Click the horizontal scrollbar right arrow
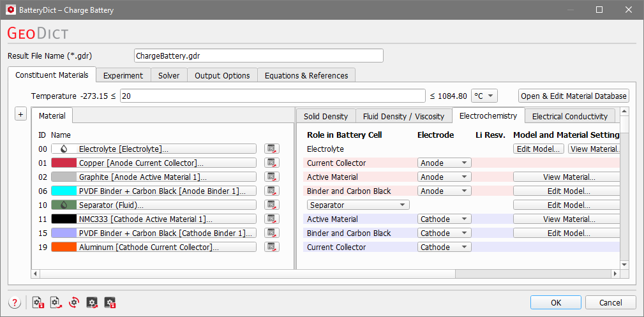Viewport: 644px width, 317px height. pyautogui.click(x=615, y=274)
